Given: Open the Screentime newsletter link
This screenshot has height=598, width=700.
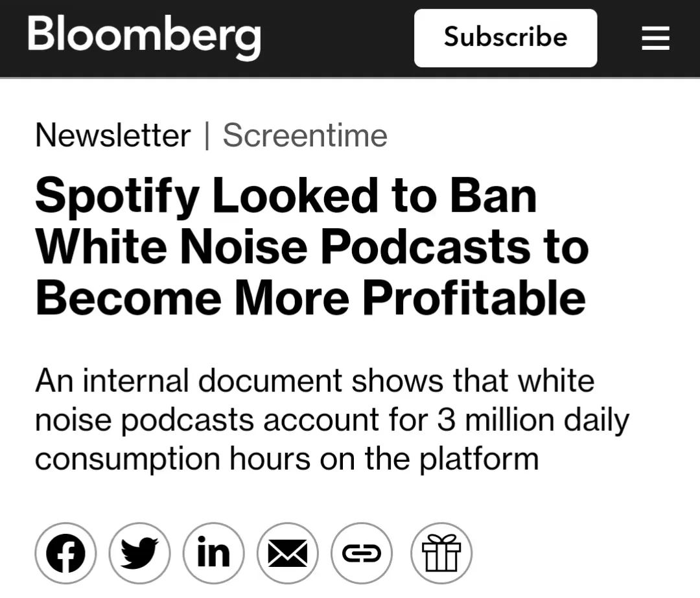Looking at the screenshot, I should tap(305, 135).
